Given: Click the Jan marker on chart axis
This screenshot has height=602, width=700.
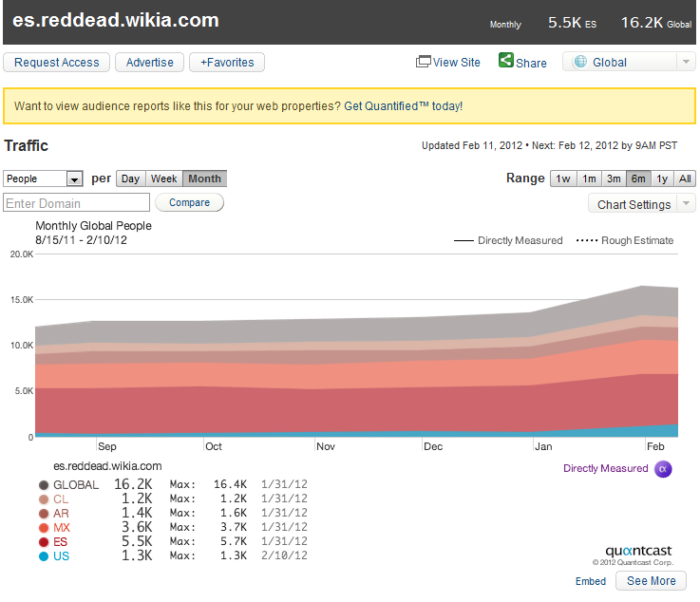Looking at the screenshot, I should coord(543,446).
